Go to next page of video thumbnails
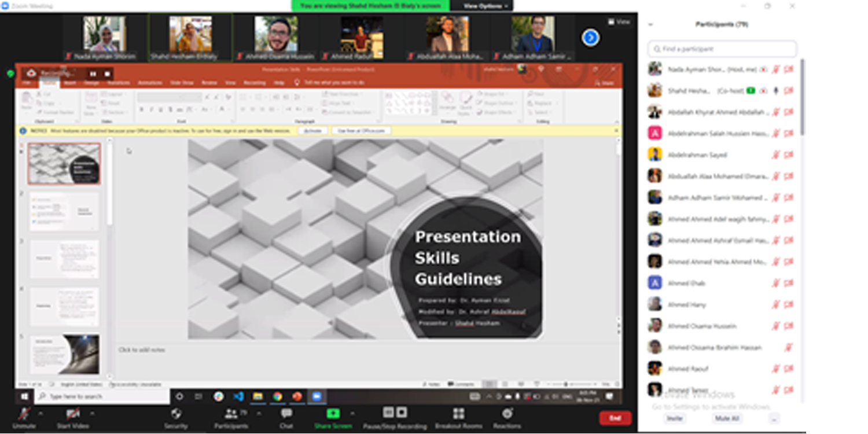This screenshot has height=434, width=868. (590, 38)
